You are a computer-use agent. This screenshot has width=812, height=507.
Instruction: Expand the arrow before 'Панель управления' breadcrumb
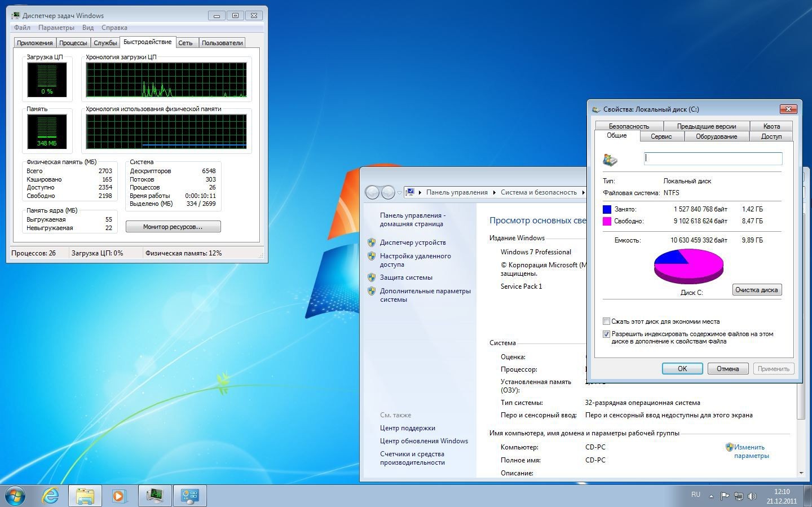click(x=420, y=193)
